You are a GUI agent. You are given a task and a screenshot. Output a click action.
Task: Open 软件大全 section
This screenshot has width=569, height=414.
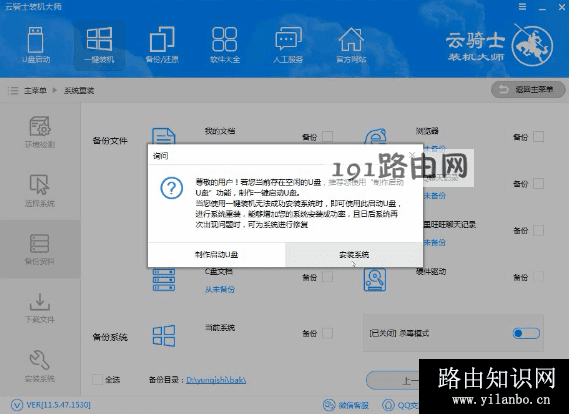[x=225, y=44]
